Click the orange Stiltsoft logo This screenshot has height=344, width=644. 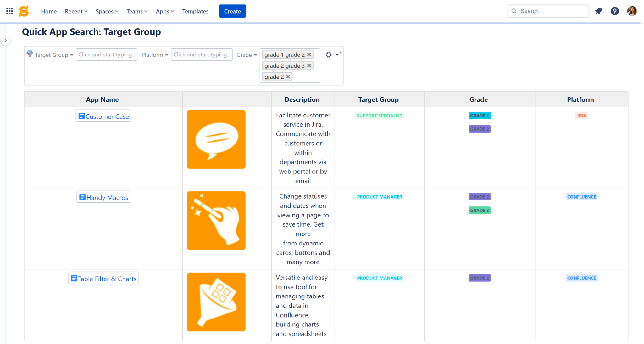24,11
